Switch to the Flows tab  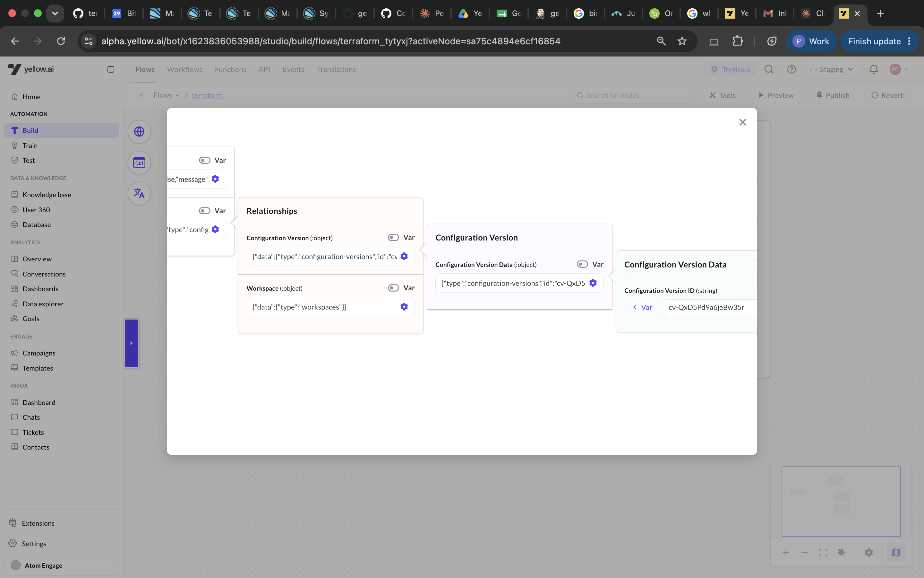pyautogui.click(x=145, y=69)
